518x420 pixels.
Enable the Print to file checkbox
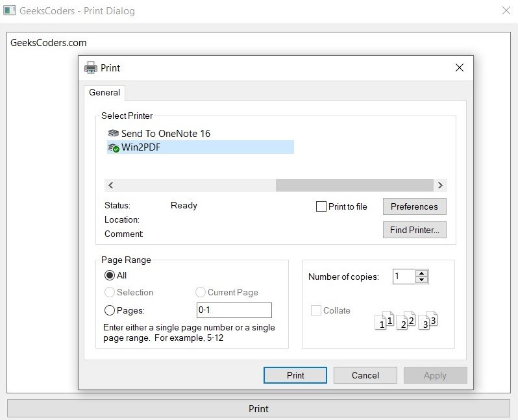click(321, 206)
